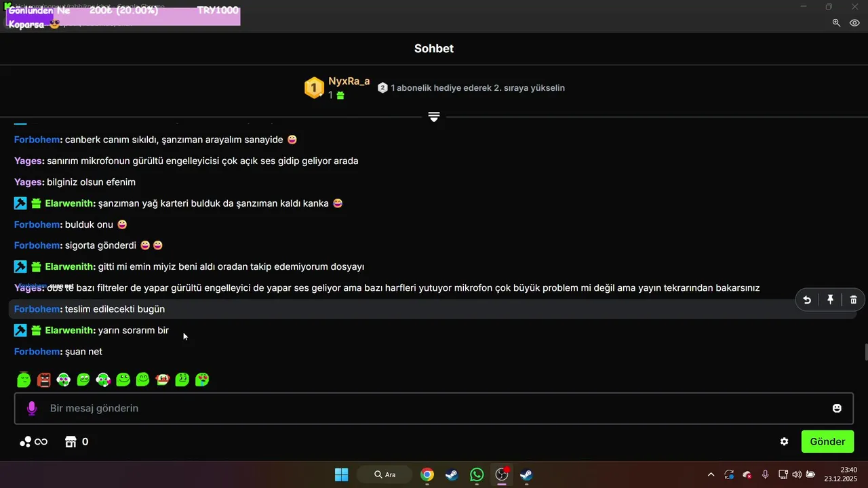Delete the highlighted message with the trash icon

click(x=853, y=300)
